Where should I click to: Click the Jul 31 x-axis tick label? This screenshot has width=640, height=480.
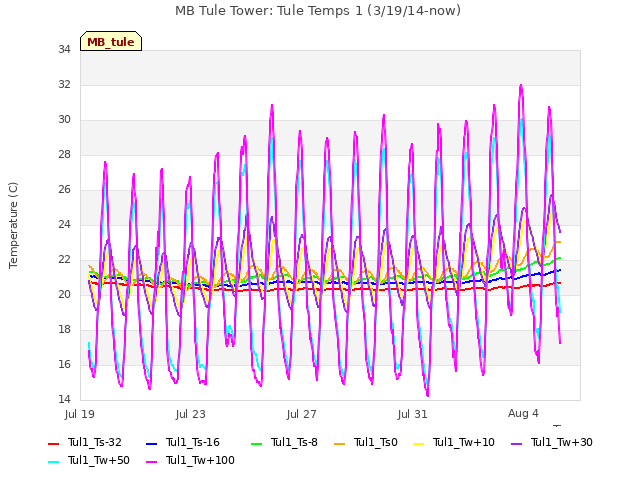coord(413,414)
